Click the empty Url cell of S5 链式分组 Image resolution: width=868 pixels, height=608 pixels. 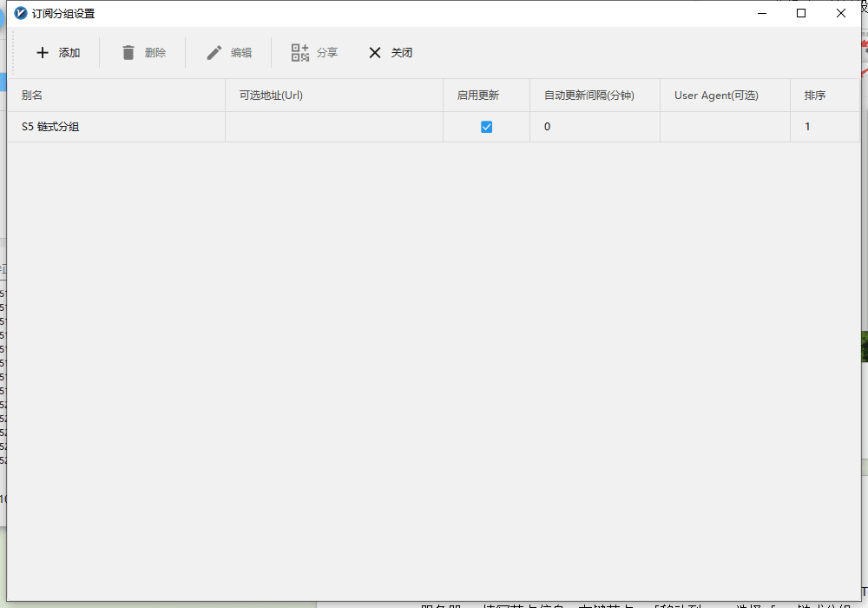coord(333,127)
